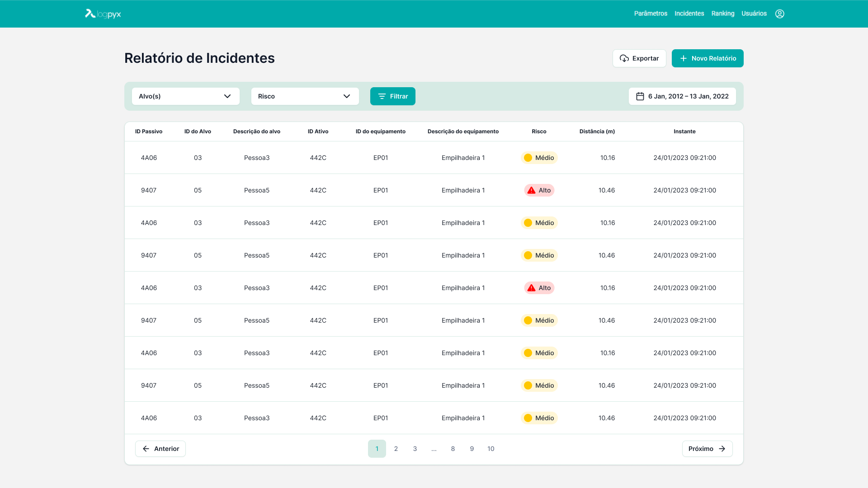
Task: Click the right arrow icon on Próximo
Action: click(722, 449)
